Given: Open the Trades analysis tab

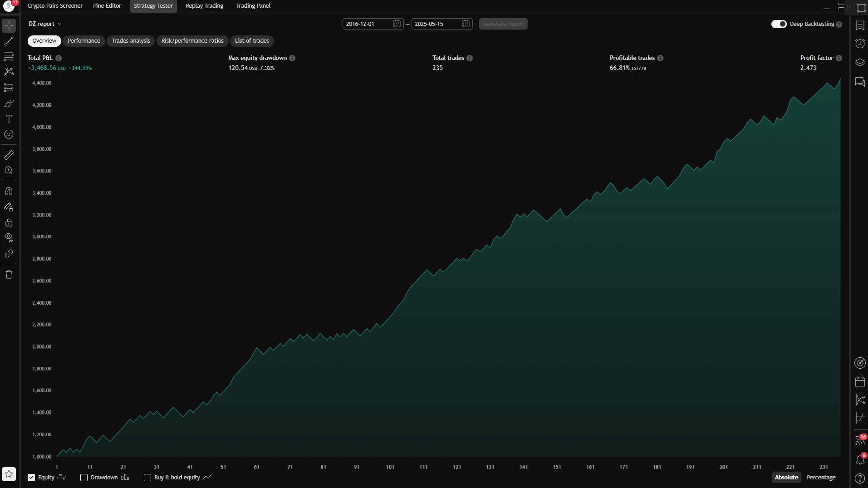Looking at the screenshot, I should (131, 41).
